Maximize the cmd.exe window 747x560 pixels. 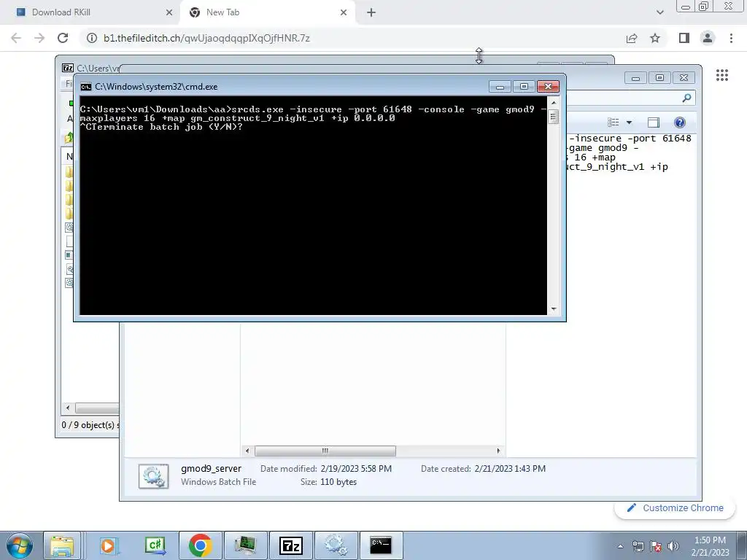click(524, 87)
